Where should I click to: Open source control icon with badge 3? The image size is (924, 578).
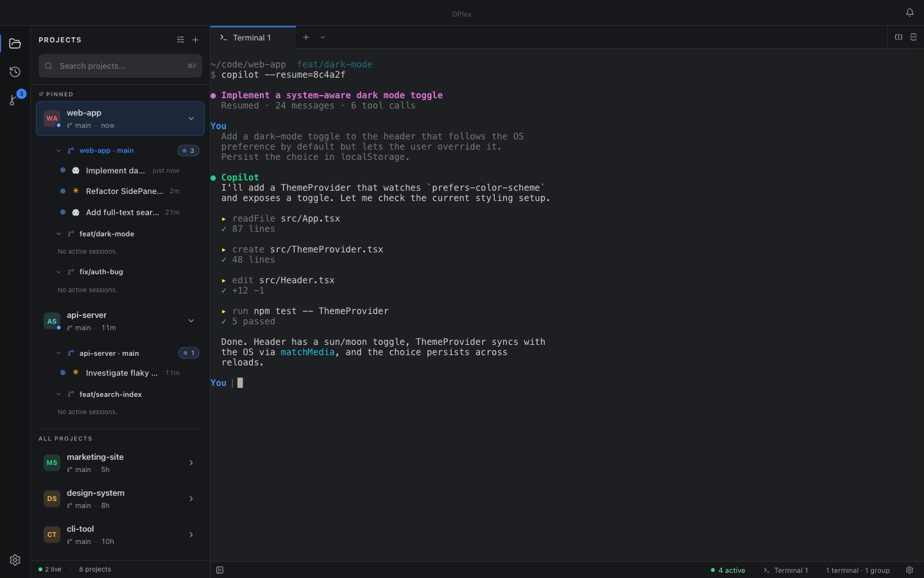[15, 99]
